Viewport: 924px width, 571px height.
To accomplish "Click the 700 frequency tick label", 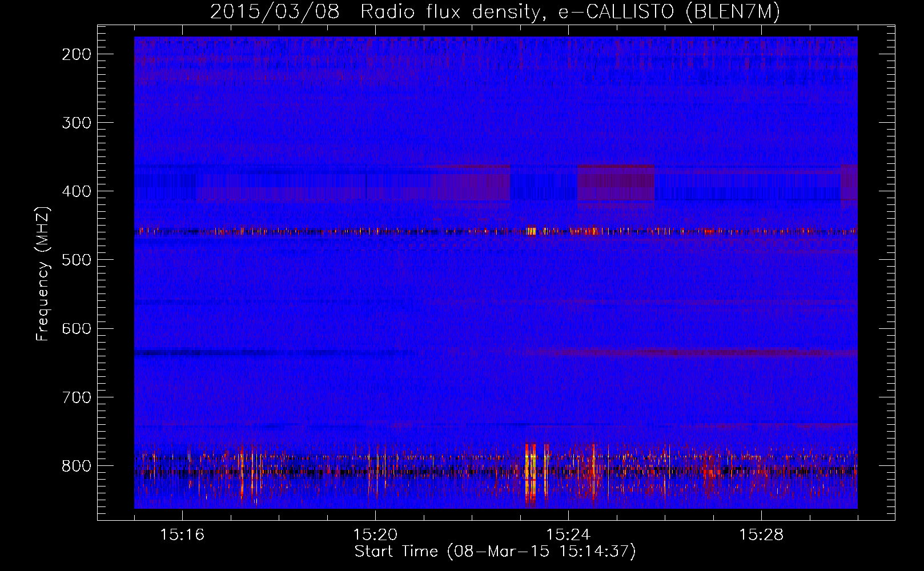I will [76, 397].
